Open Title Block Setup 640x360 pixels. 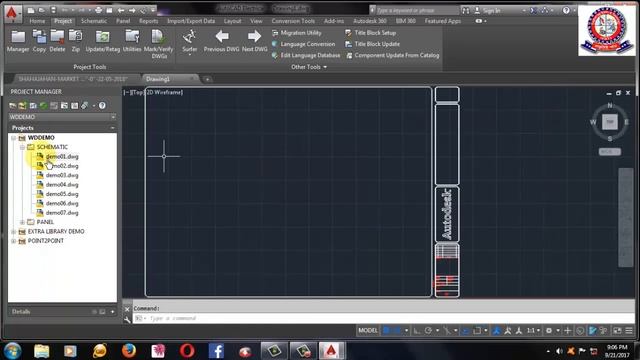coord(371,33)
